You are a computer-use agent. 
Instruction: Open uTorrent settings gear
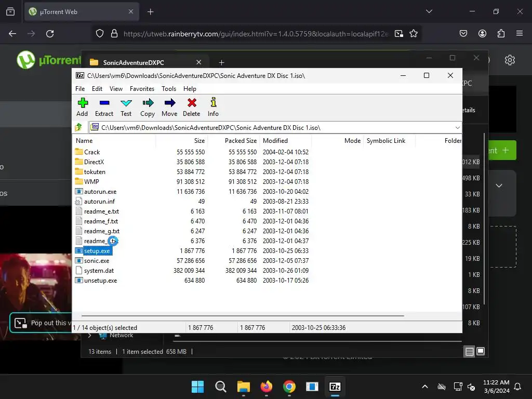click(x=510, y=60)
